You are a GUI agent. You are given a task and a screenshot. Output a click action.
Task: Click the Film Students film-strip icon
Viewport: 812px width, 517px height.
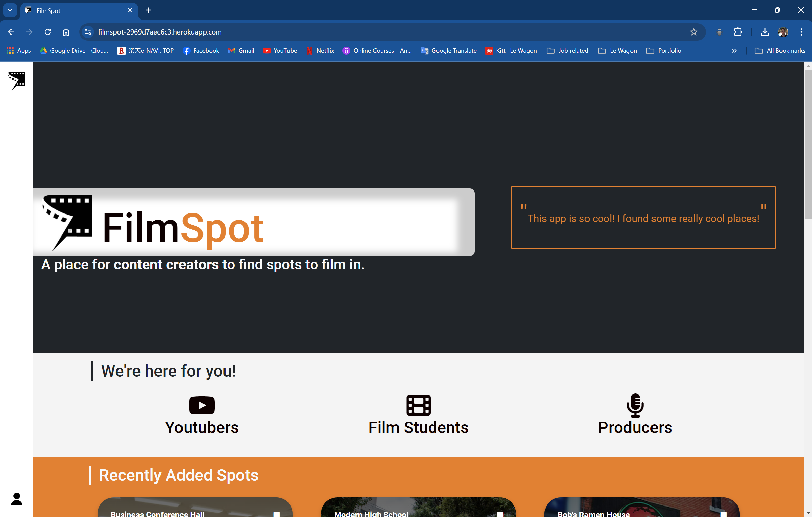(x=419, y=405)
